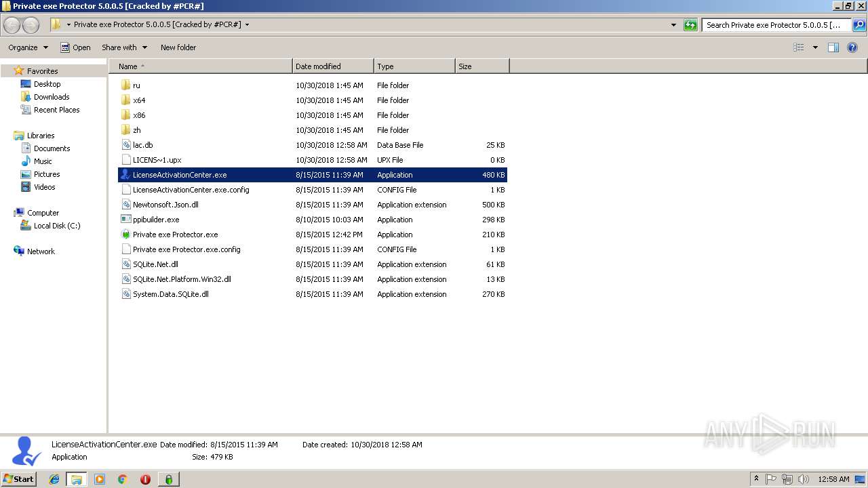The width and height of the screenshot is (868, 488).
Task: Expand view options dropdown arrow
Action: click(x=815, y=47)
